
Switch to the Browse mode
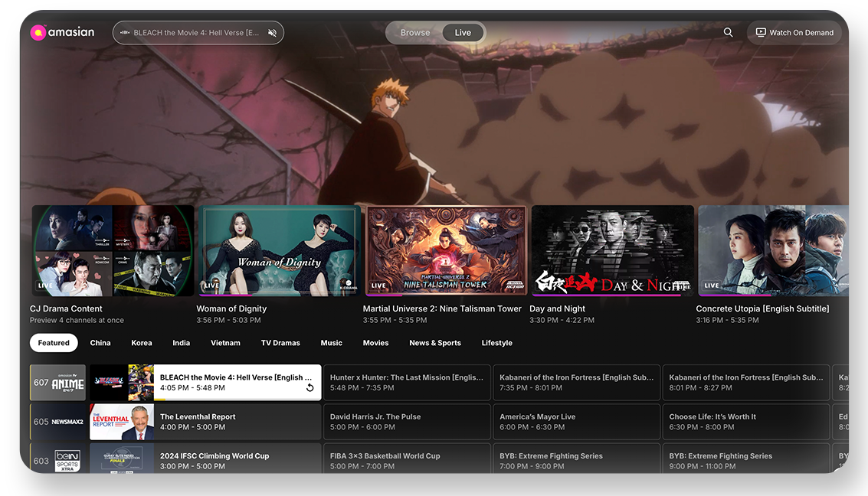click(x=415, y=33)
